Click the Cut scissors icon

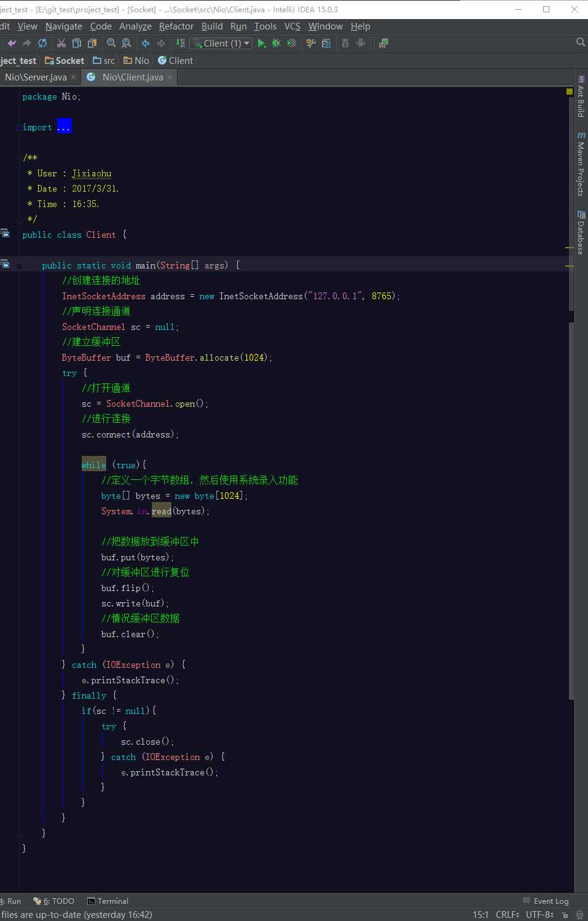click(61, 43)
